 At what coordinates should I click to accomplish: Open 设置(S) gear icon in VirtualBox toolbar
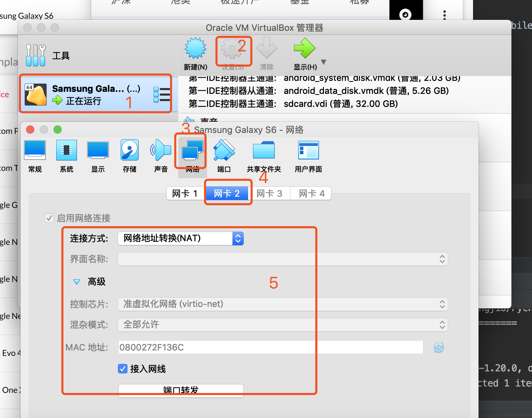click(232, 48)
